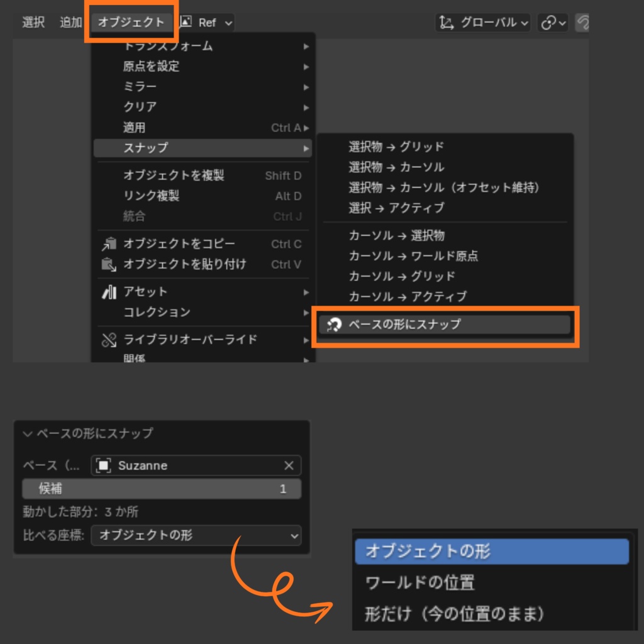Viewport: 644px width, 644px height.
Task: Choose カーソル → グリッド
Action: [x=445, y=277]
